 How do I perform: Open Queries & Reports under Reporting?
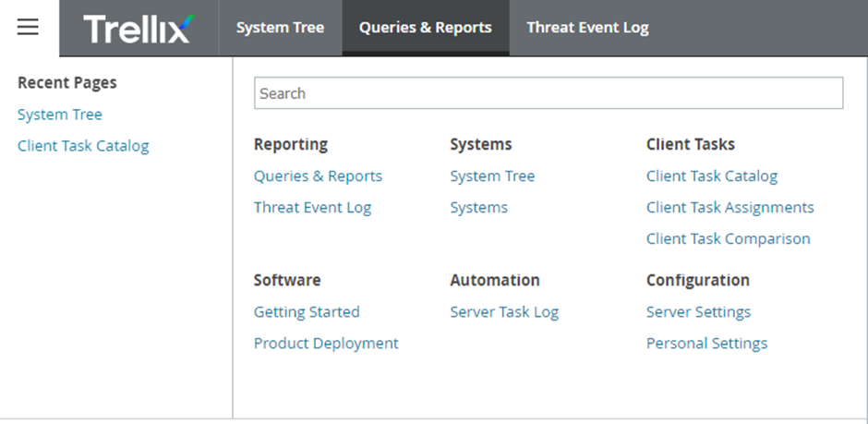click(318, 176)
